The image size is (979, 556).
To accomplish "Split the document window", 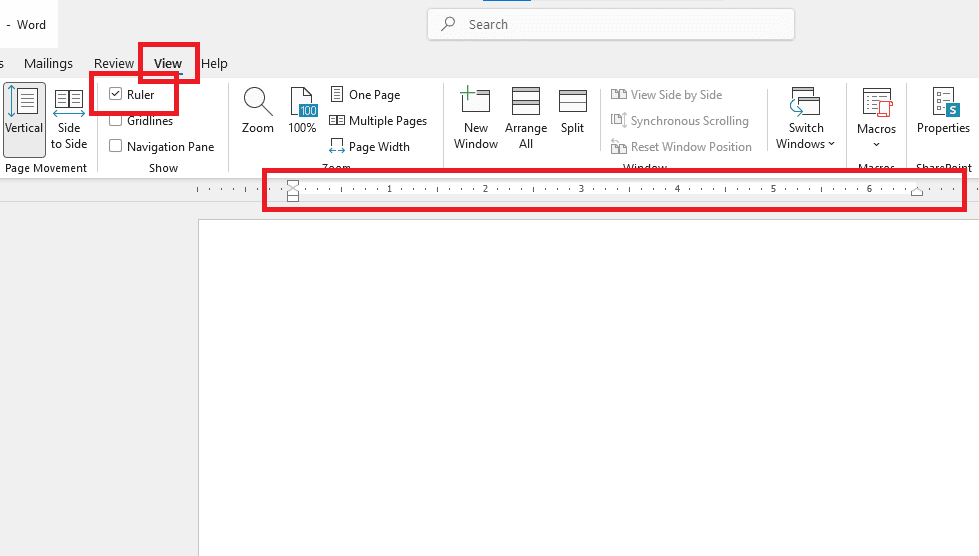I will point(573,111).
